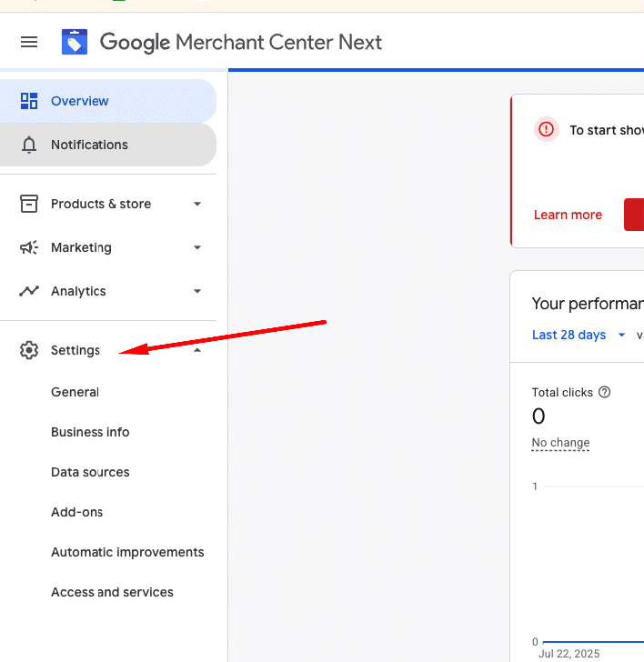Click the Jul 22, 2025 axis date

[569, 654]
